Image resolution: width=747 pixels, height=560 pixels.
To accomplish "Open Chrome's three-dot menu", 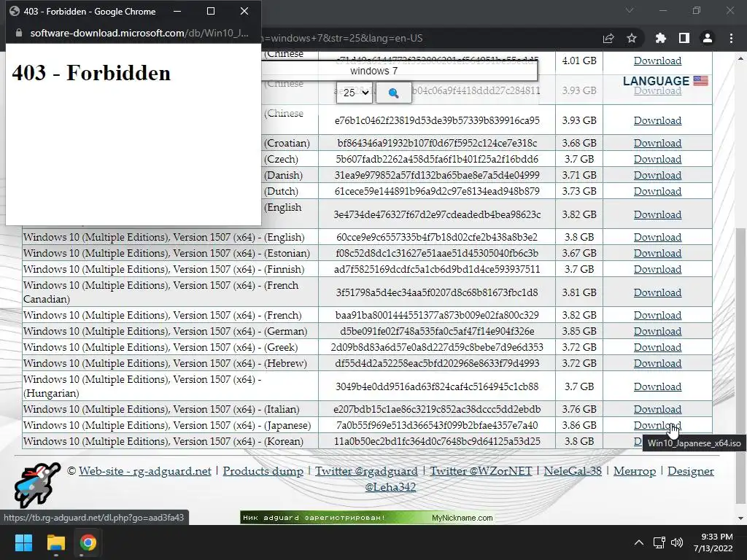I will tap(731, 38).
